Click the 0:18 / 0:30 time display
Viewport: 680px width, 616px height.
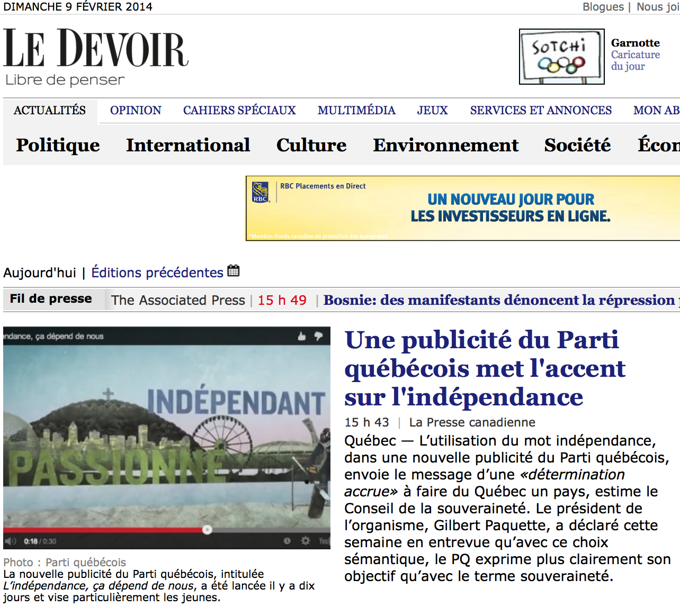(40, 541)
